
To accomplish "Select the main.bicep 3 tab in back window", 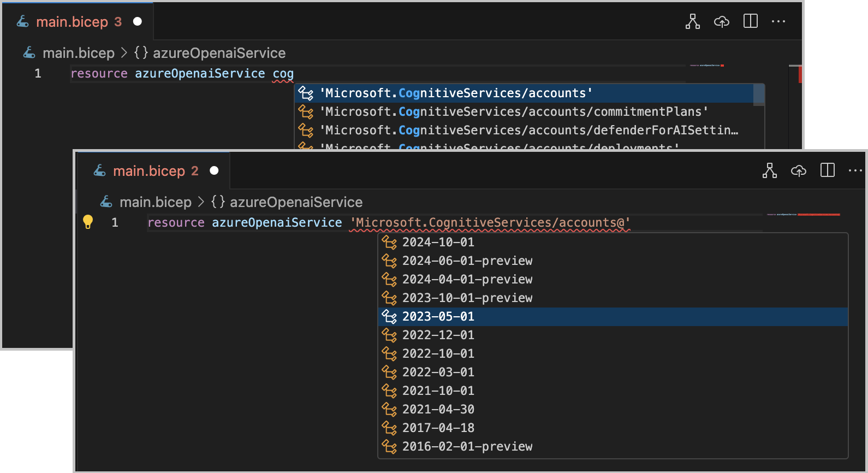I will coord(79,21).
